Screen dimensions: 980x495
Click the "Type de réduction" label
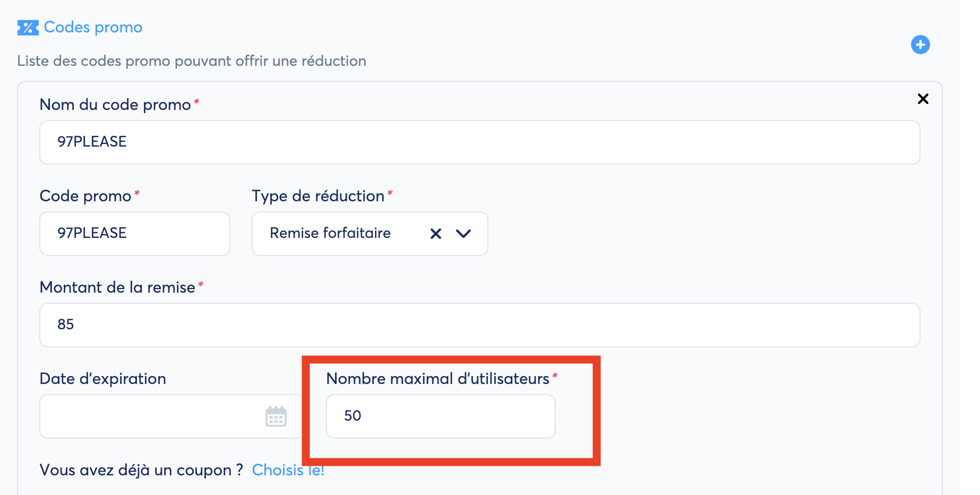pyautogui.click(x=317, y=196)
